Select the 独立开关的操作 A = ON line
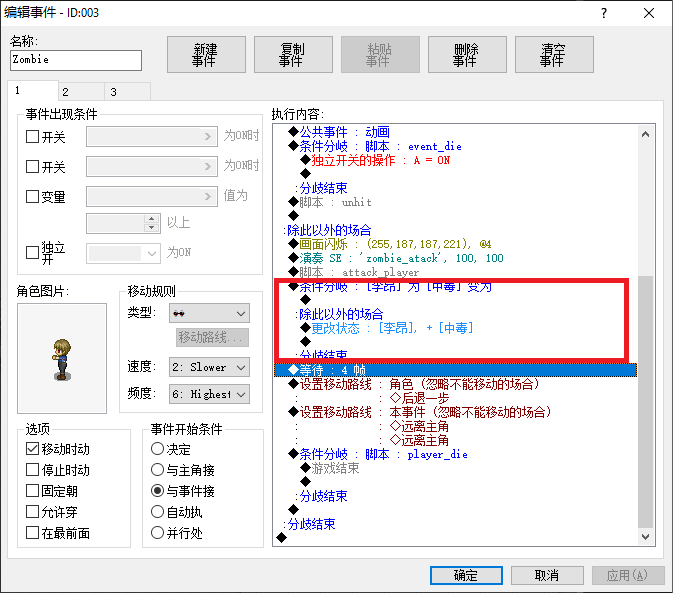 375,160
